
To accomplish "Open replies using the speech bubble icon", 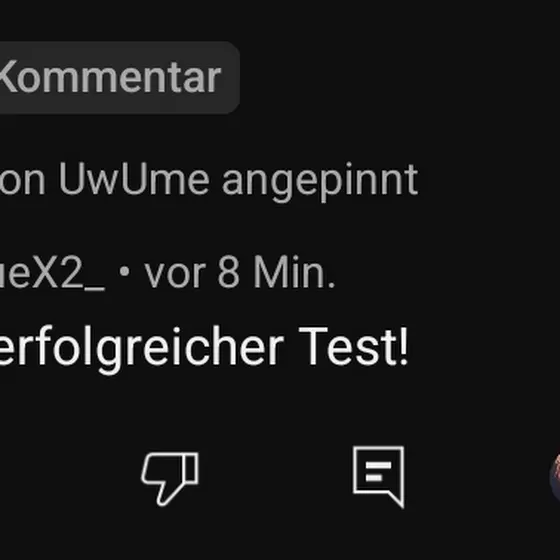I will (x=379, y=477).
